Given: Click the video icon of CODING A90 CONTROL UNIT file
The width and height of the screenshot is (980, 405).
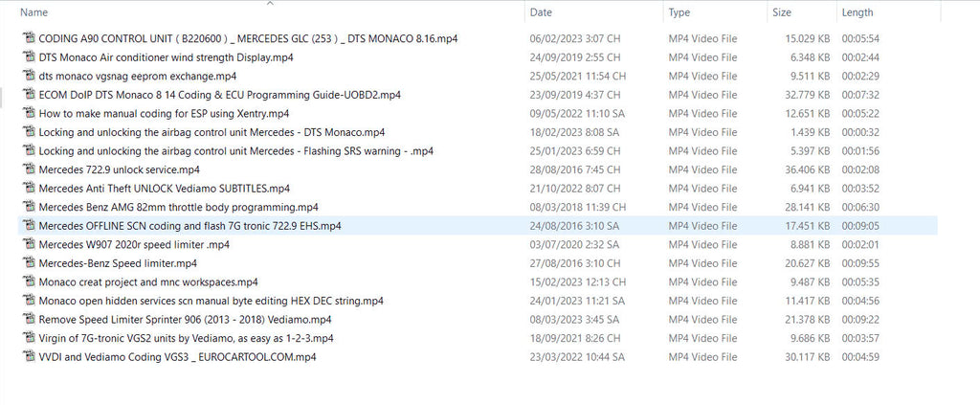Looking at the screenshot, I should tap(28, 37).
